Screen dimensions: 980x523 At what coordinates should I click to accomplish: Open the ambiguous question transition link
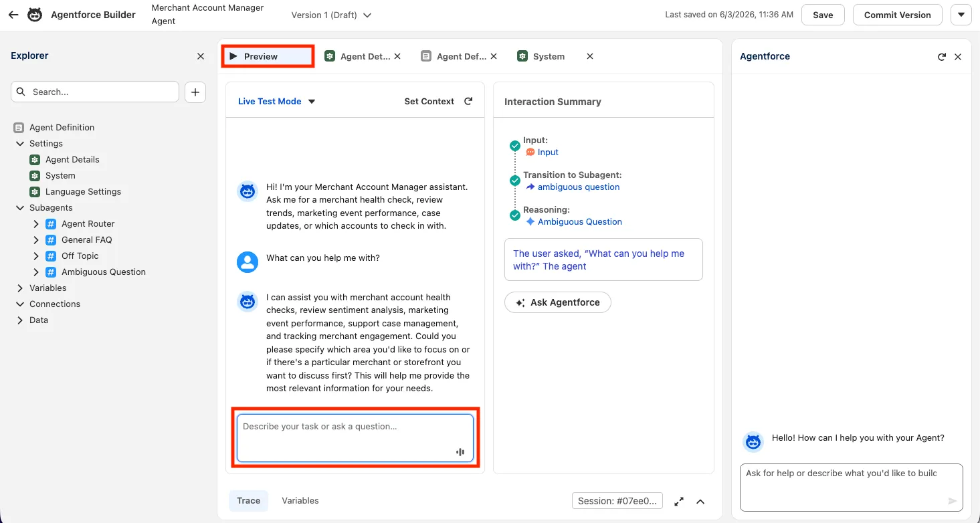(579, 187)
